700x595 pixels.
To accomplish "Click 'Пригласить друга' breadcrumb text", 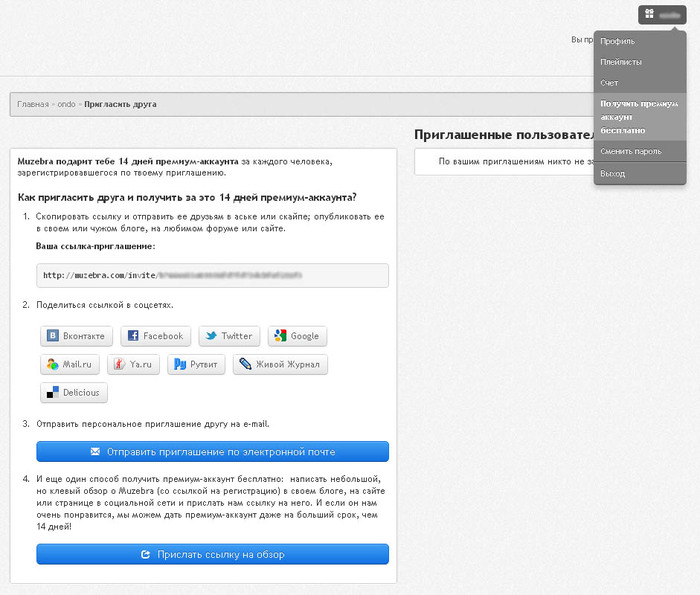I will pos(120,104).
